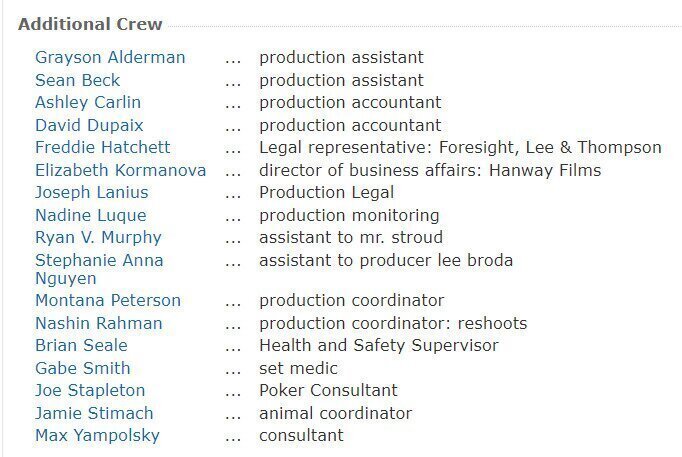682x457 pixels.
Task: Open Ashley Carlin's crew page
Action: [x=88, y=103]
